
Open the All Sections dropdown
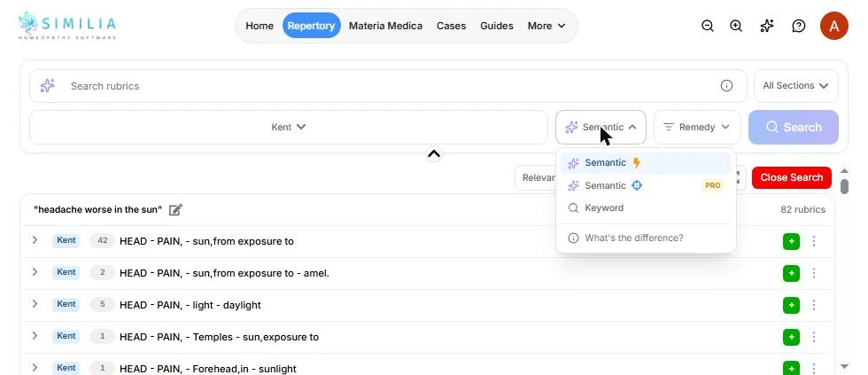click(795, 86)
